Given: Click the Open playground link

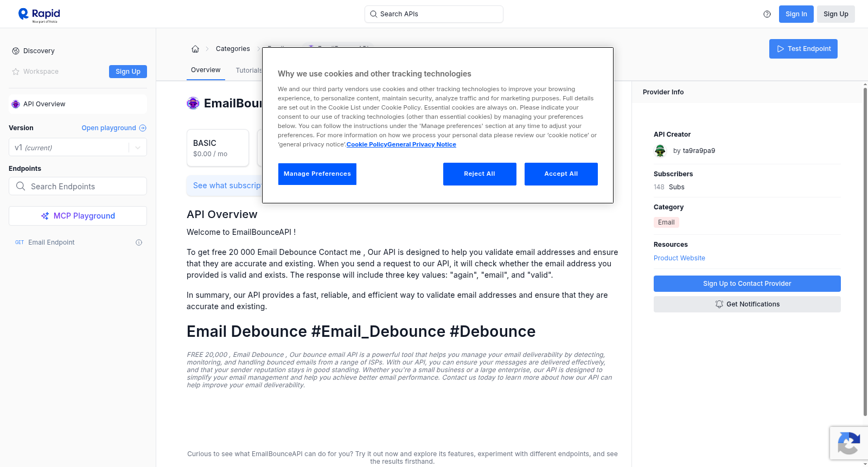Looking at the screenshot, I should (108, 128).
